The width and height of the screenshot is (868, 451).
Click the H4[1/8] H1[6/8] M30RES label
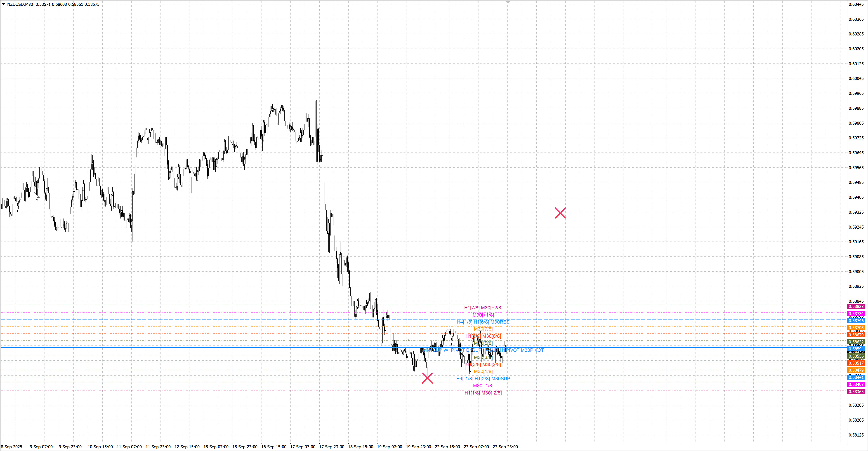483,322
